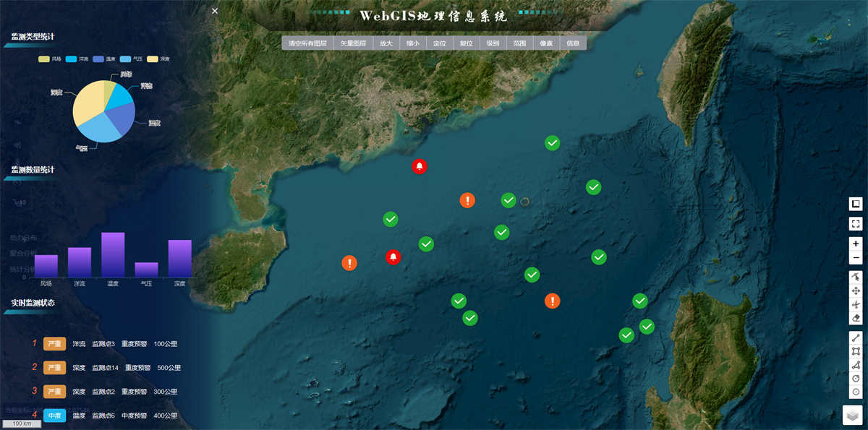Toggle the overview map square icon
Image resolution: width=868 pixels, height=430 pixels.
click(856, 204)
